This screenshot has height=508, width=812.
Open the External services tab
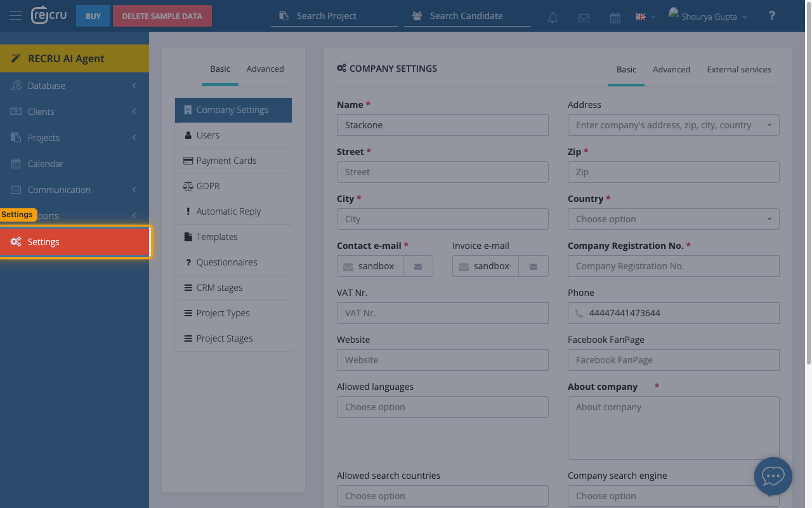[739, 69]
